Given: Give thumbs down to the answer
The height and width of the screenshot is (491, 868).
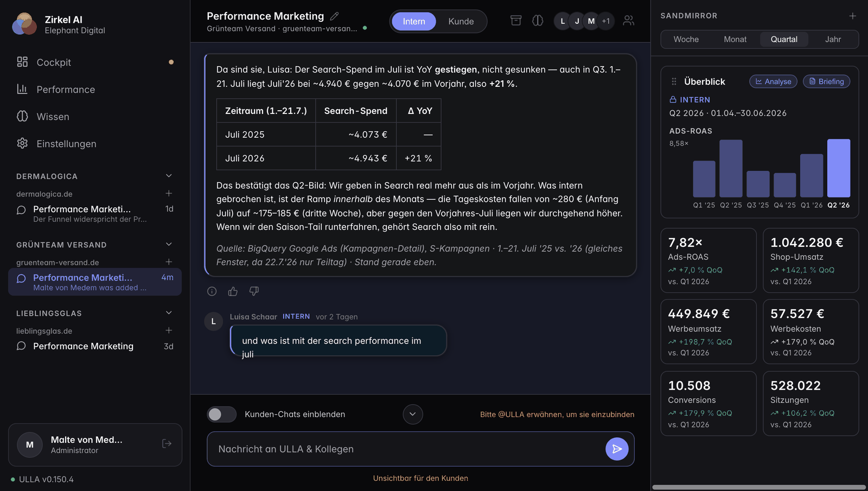Looking at the screenshot, I should click(254, 291).
